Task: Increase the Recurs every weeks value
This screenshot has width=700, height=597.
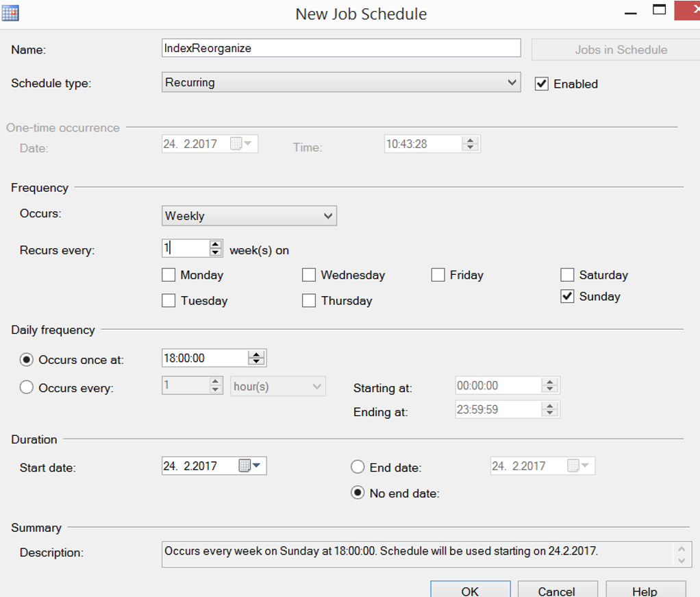Action: (x=216, y=244)
